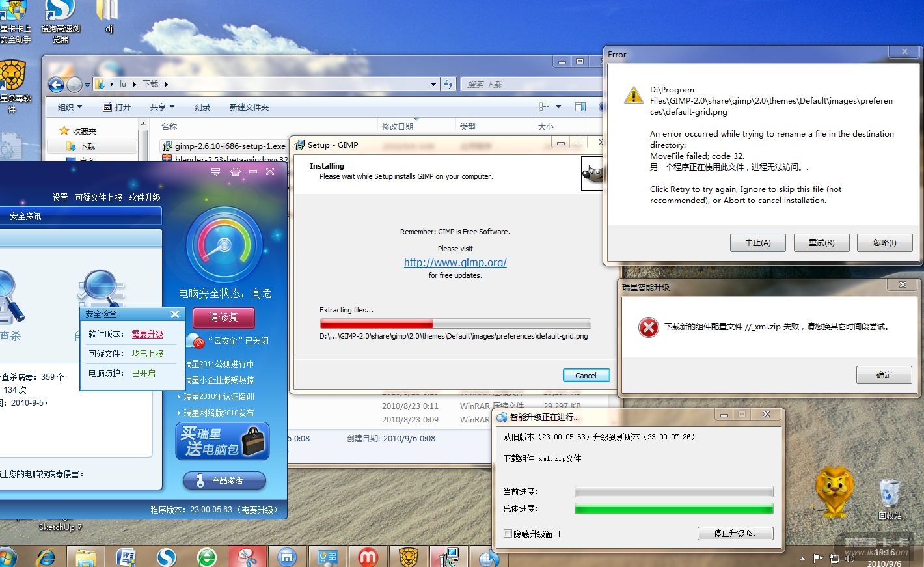
Task: Open 瑞星2010年认证培训 news link
Action: coord(219,396)
